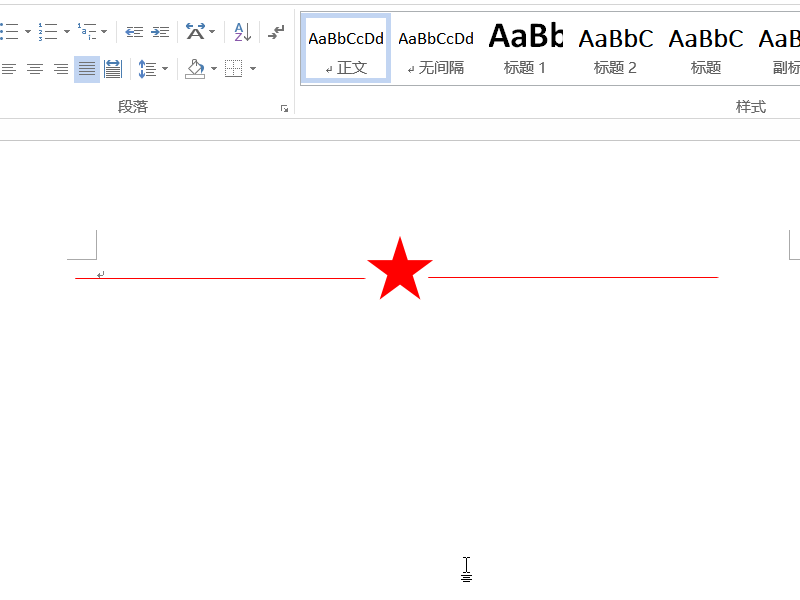800x600 pixels.
Task: Expand the line spacing dropdown arrow
Action: click(165, 69)
